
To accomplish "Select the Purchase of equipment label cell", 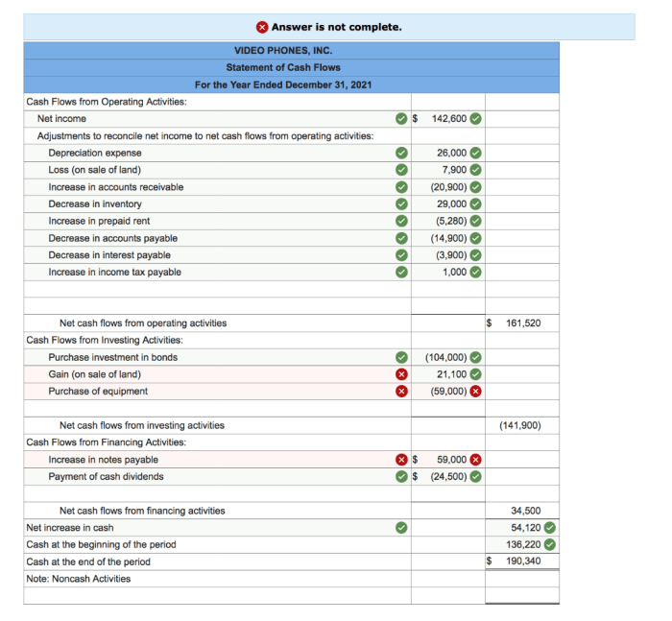I will coord(217,392).
